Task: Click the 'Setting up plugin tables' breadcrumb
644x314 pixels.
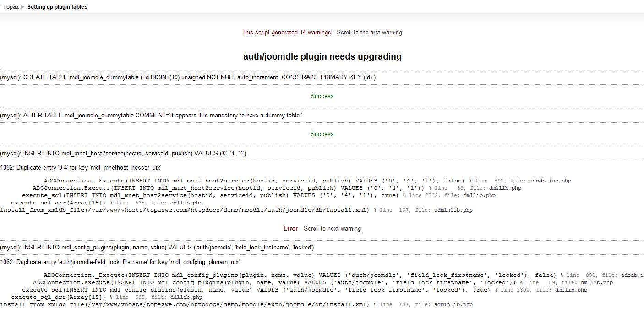Action: (57, 7)
